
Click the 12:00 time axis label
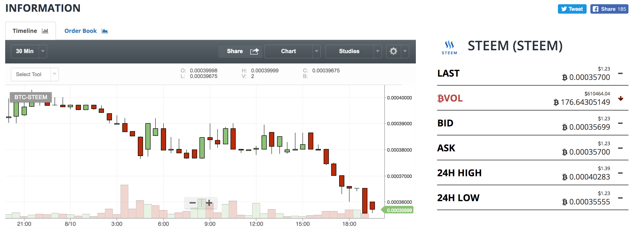(x=256, y=224)
